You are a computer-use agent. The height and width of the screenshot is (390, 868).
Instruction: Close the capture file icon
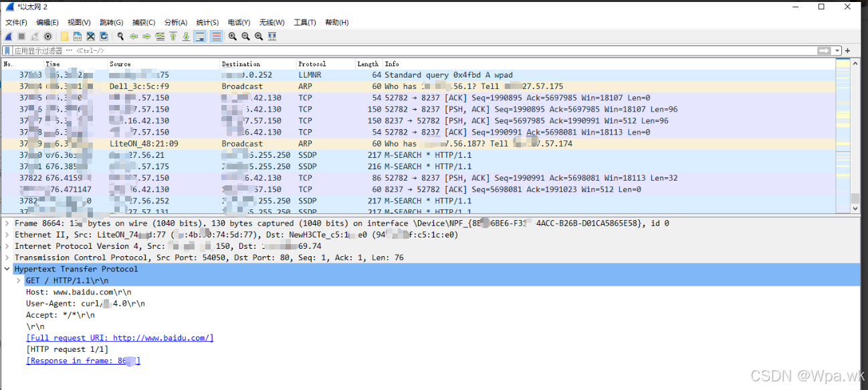pos(91,36)
